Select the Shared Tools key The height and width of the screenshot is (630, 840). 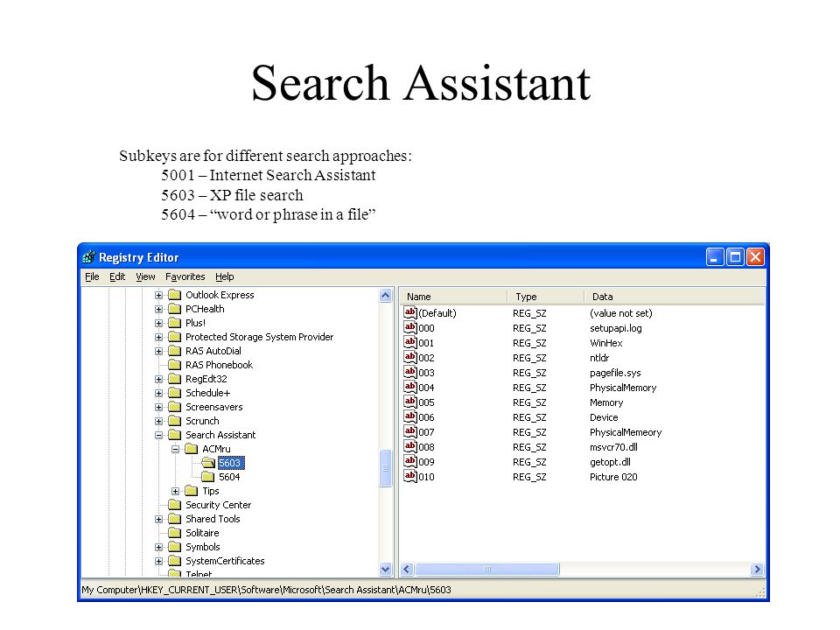click(213, 519)
